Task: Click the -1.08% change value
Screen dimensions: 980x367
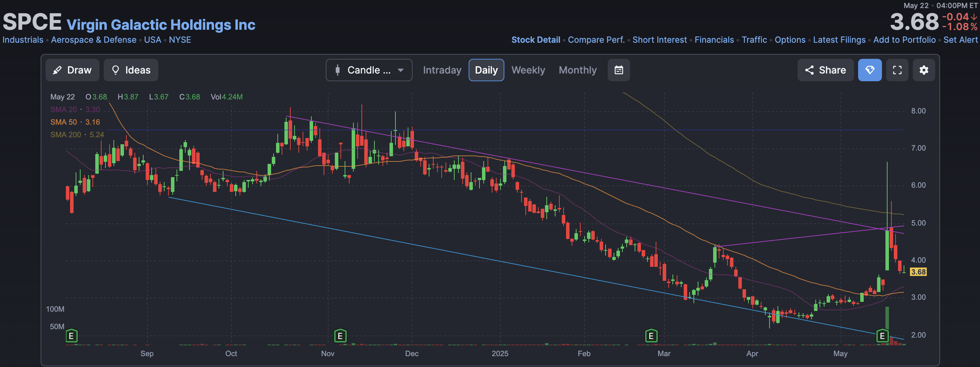Action: (959, 27)
